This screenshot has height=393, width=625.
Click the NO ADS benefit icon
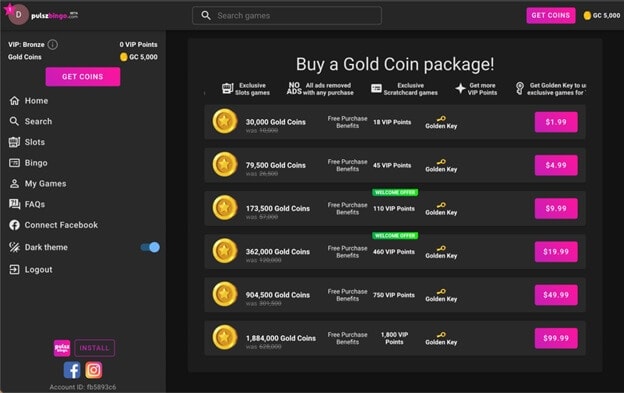click(x=294, y=88)
